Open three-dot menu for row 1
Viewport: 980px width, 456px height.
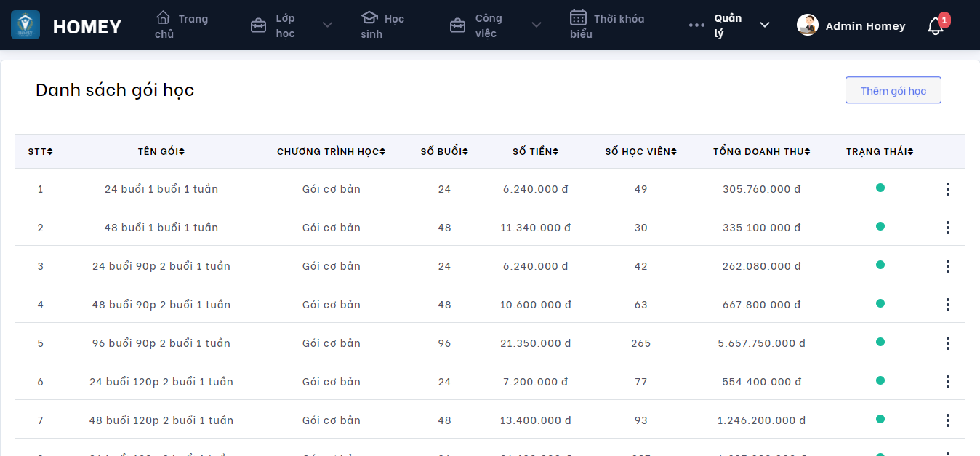coord(947,189)
